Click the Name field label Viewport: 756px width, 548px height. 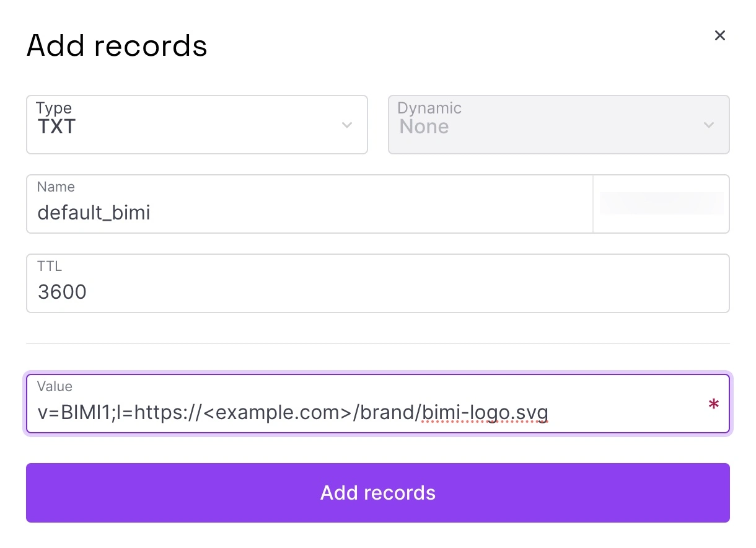pos(56,187)
